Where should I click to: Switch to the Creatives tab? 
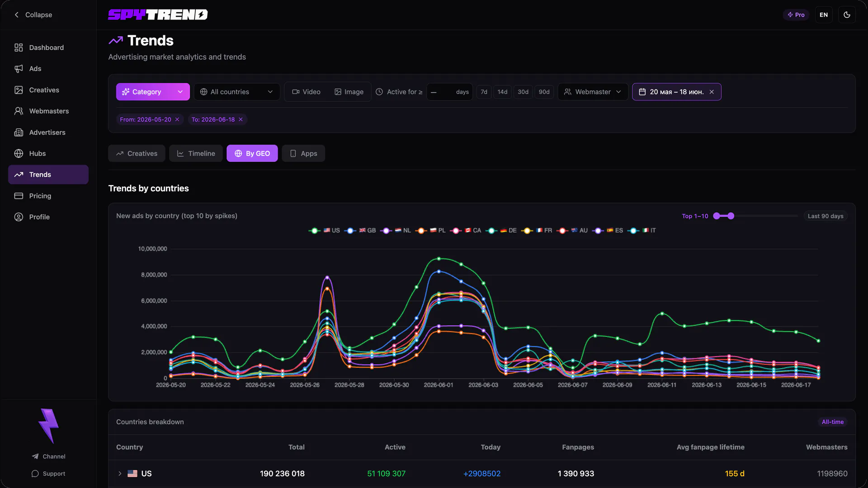[137, 154]
